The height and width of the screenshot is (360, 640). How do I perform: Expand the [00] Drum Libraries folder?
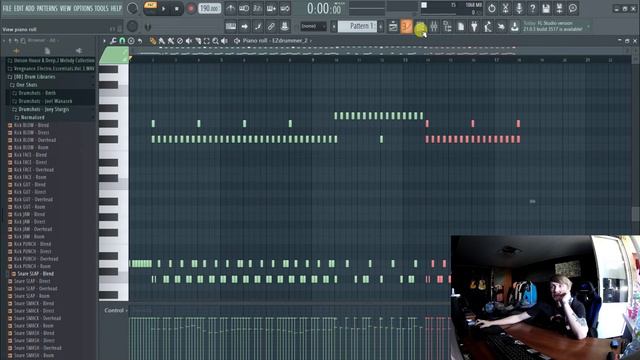[35, 77]
